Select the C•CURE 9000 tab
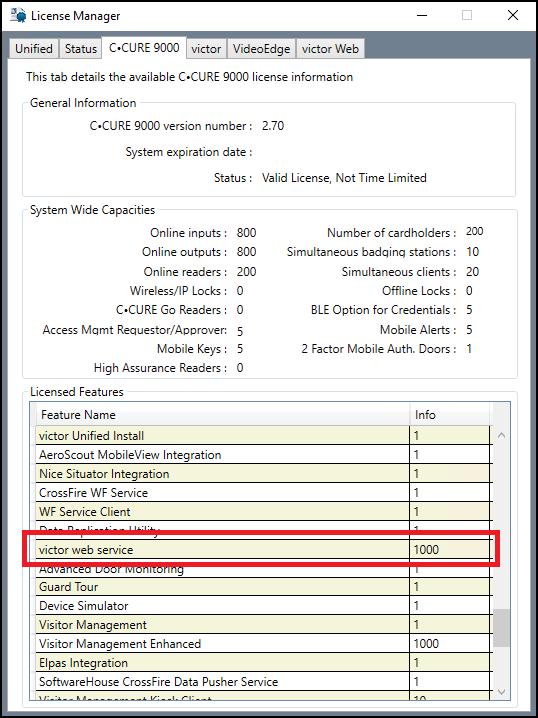Screen dimensions: 538x718 (x=144, y=48)
